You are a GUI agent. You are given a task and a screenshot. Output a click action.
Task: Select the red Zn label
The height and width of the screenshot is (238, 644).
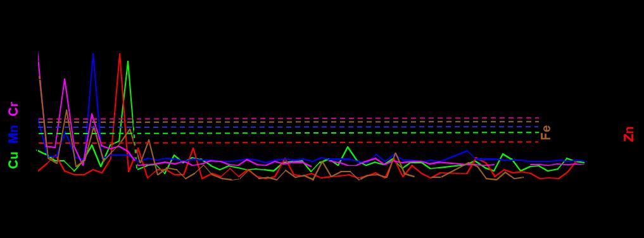tap(628, 134)
